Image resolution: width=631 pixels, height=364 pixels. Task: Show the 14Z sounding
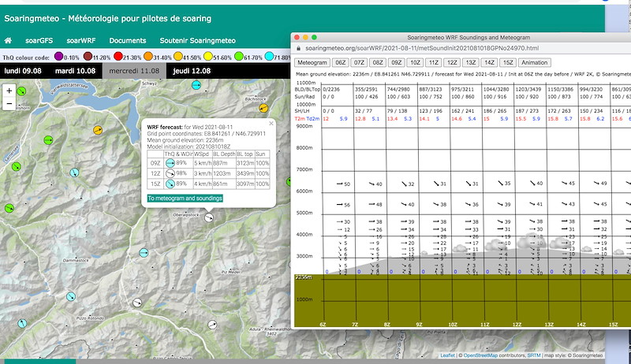489,63
